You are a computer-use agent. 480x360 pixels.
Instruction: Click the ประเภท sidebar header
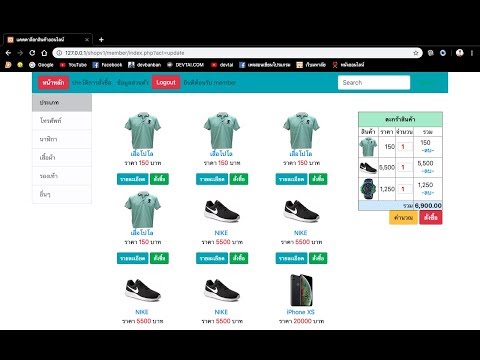pos(62,102)
